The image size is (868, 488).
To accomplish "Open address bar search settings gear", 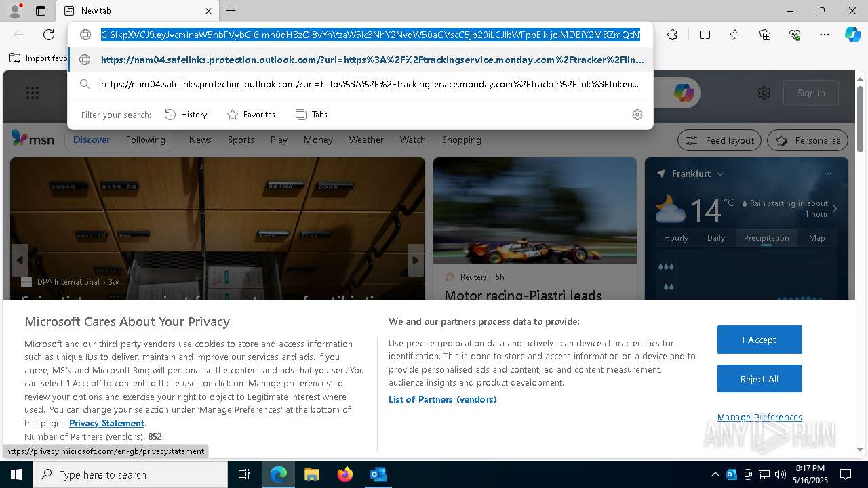I will 637,115.
